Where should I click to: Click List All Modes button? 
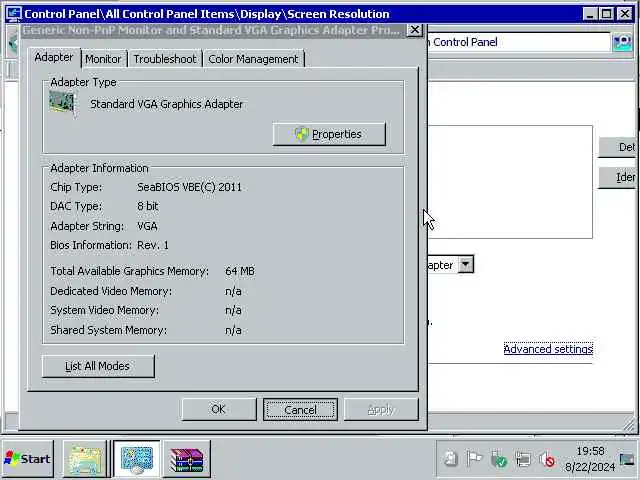[x=98, y=366]
